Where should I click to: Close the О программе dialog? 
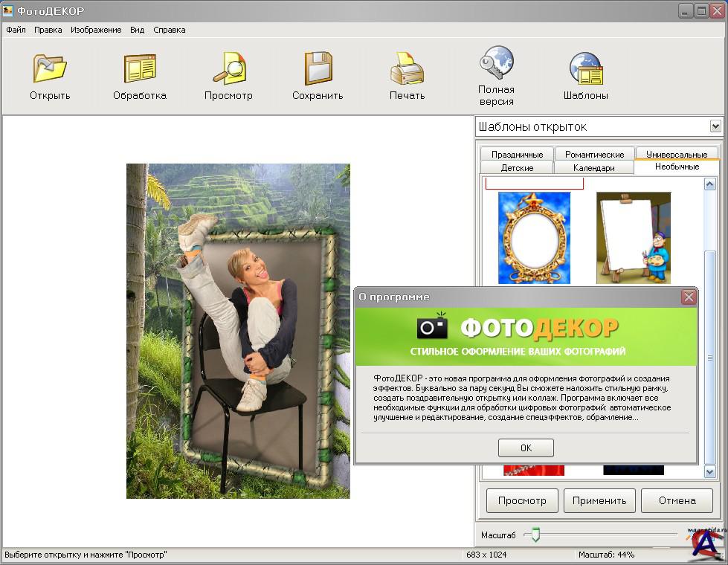[689, 297]
